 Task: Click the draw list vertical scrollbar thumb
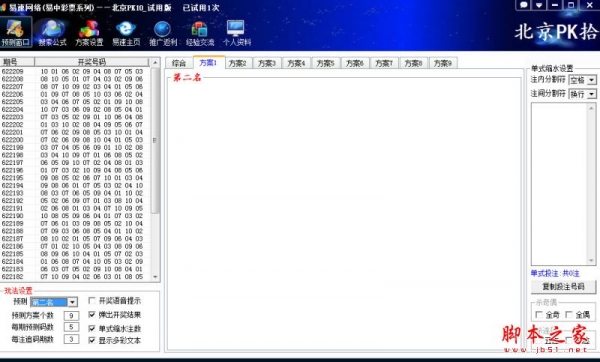(x=155, y=140)
